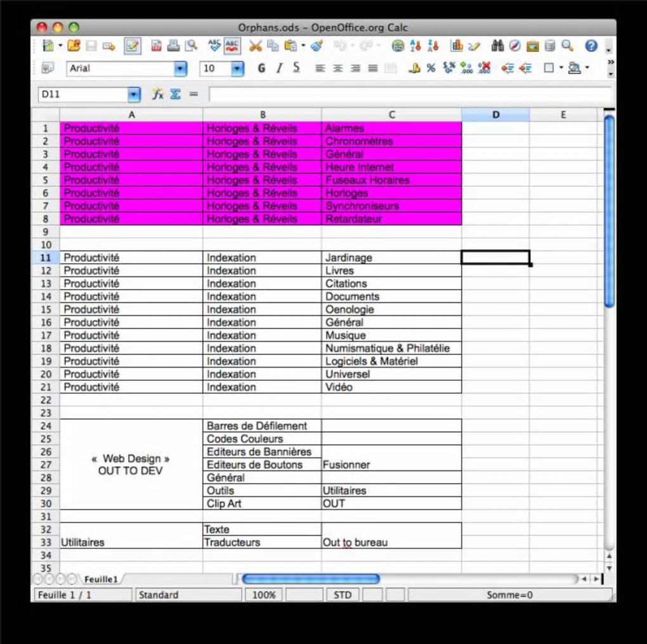Viewport: 647px width, 644px height.
Task: Sort ascending with toolbar icon
Action: point(415,46)
